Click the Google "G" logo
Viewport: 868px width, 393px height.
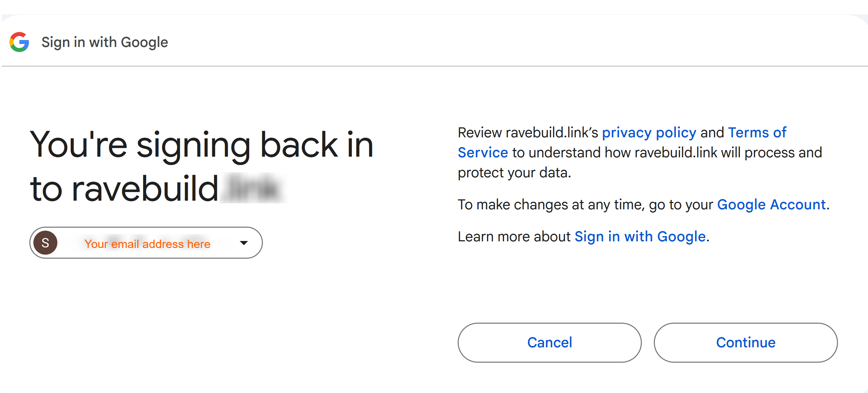pos(19,42)
